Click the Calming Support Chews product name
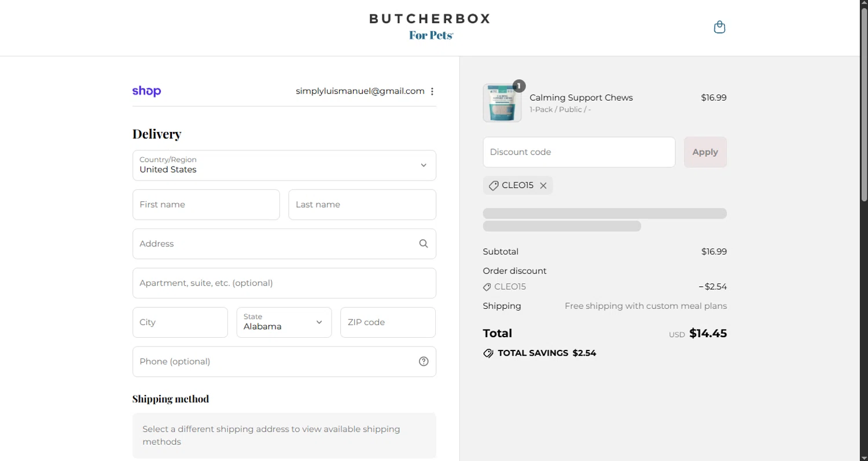 [x=581, y=98]
